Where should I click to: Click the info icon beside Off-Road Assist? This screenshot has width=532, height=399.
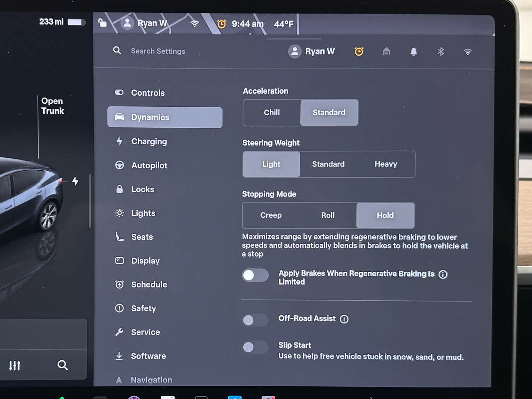344,319
